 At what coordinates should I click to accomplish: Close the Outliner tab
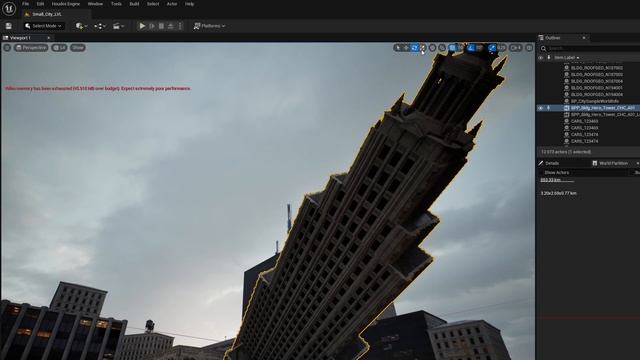point(584,38)
